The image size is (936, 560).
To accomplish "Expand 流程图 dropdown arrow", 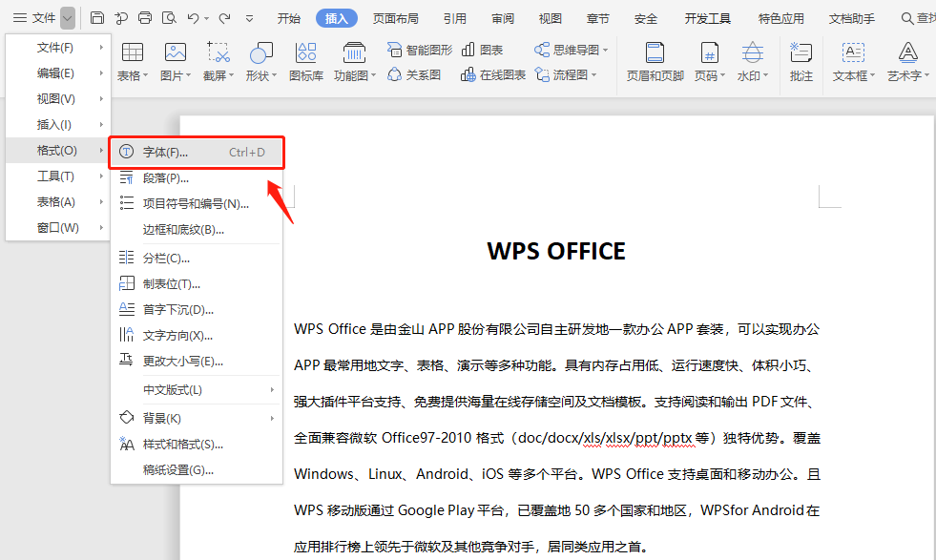I will 594,75.
